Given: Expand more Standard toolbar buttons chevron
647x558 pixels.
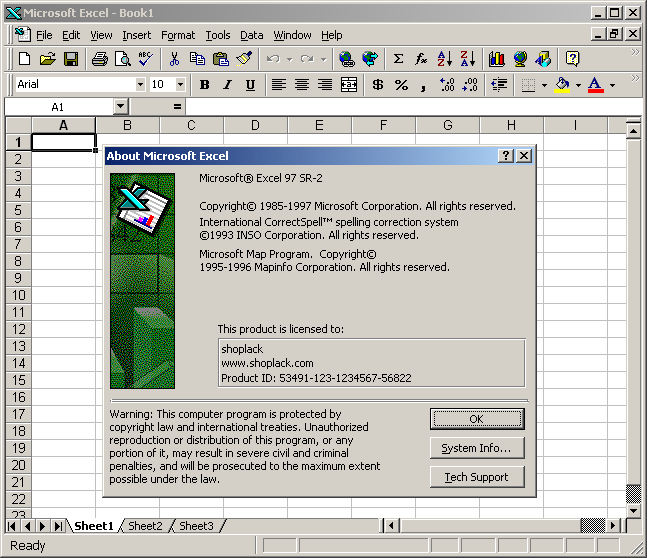Looking at the screenshot, I should [x=635, y=52].
